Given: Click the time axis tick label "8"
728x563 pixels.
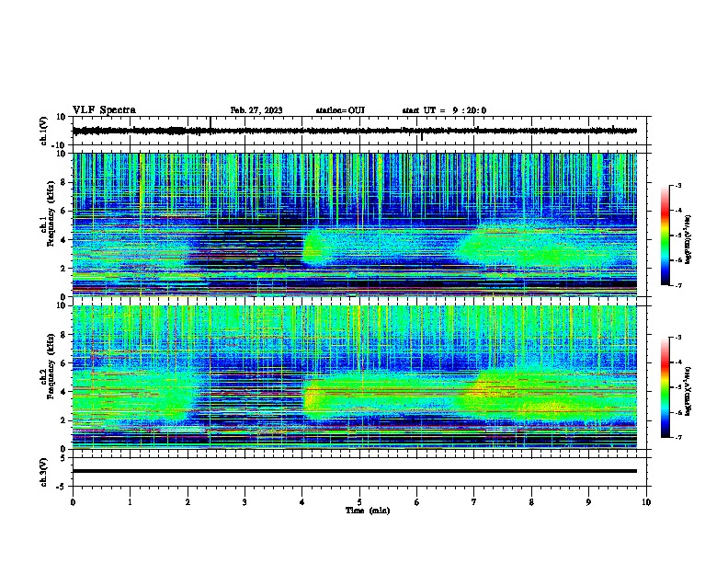Looking at the screenshot, I should click(531, 502).
